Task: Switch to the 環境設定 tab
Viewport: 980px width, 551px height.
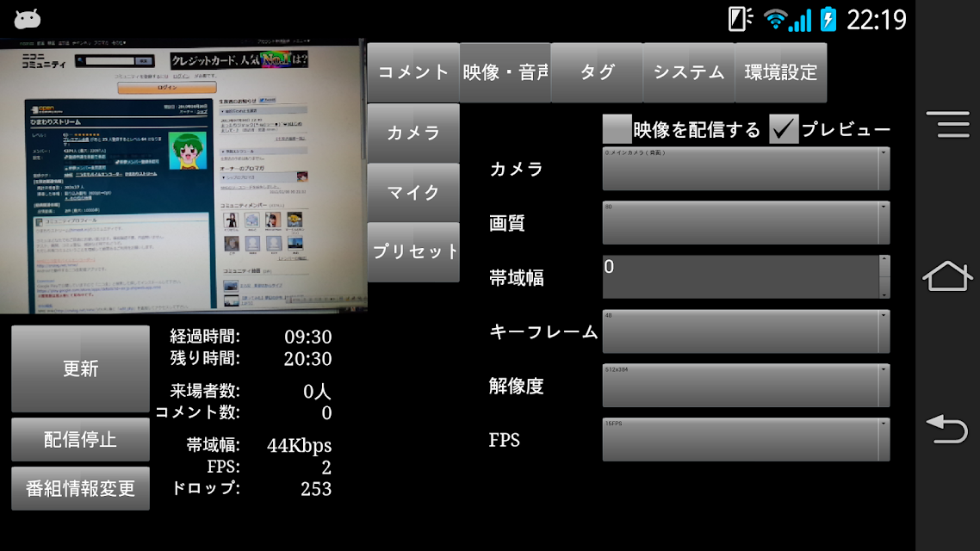Action: click(780, 72)
